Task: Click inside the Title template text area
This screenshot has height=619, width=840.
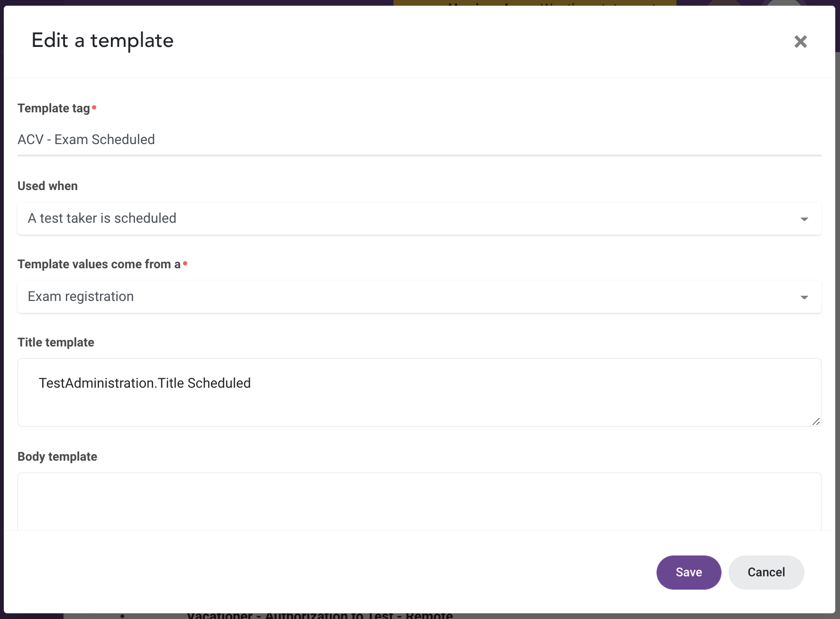Action: [419, 392]
